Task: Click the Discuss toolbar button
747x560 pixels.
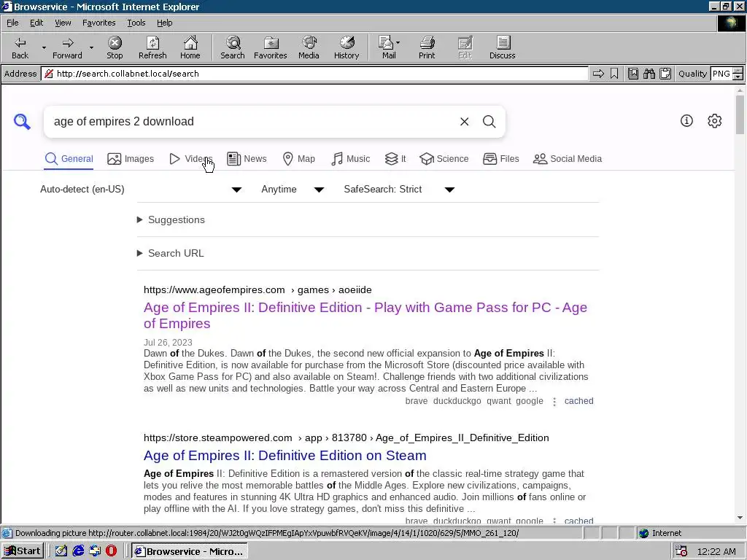Action: pos(502,47)
